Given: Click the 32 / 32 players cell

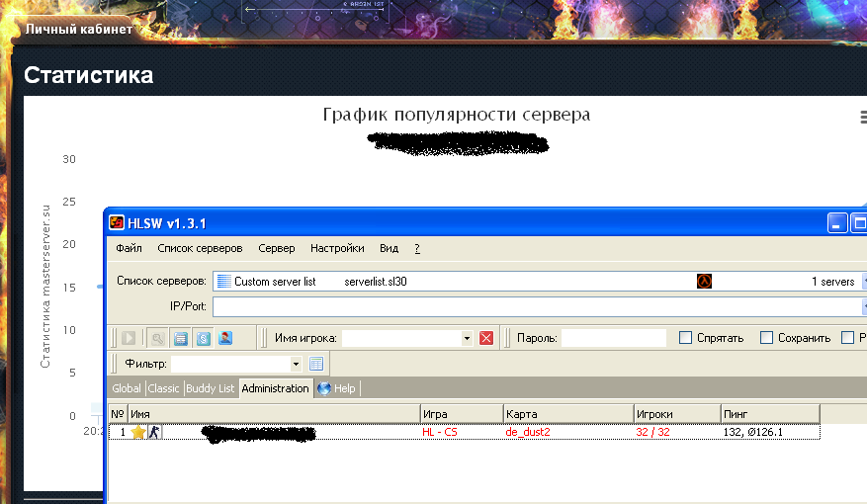Looking at the screenshot, I should 652,432.
